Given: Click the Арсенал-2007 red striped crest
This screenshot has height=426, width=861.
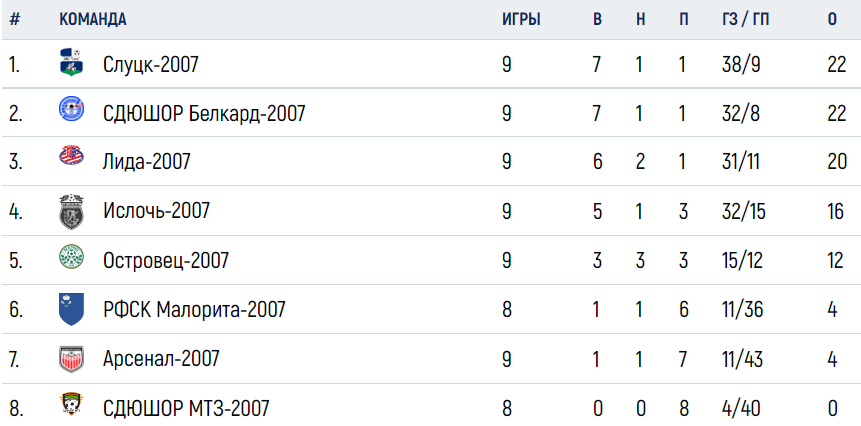Looking at the screenshot, I should 71,359.
